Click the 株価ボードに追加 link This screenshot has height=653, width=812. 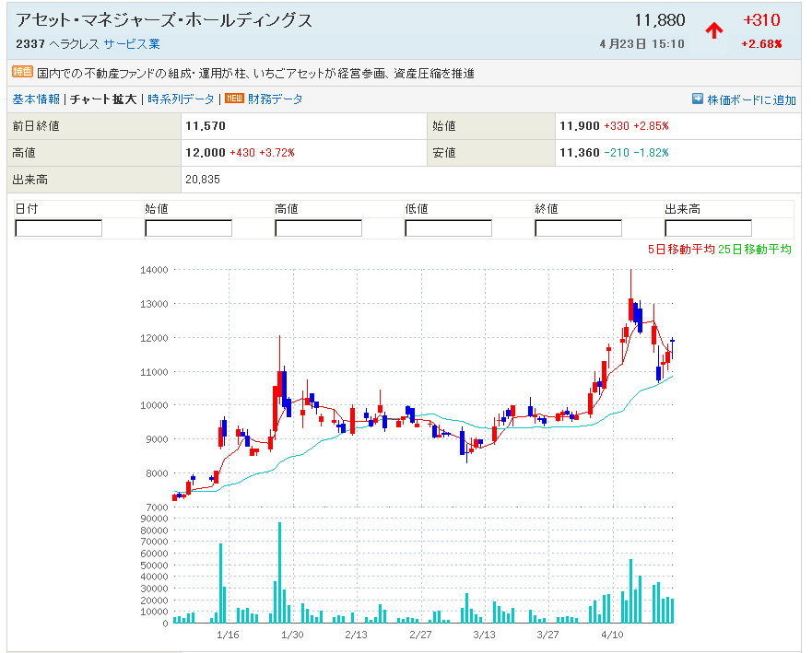point(751,99)
